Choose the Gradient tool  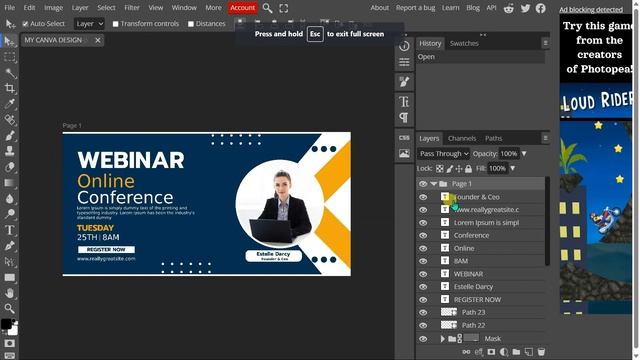pos(9,183)
